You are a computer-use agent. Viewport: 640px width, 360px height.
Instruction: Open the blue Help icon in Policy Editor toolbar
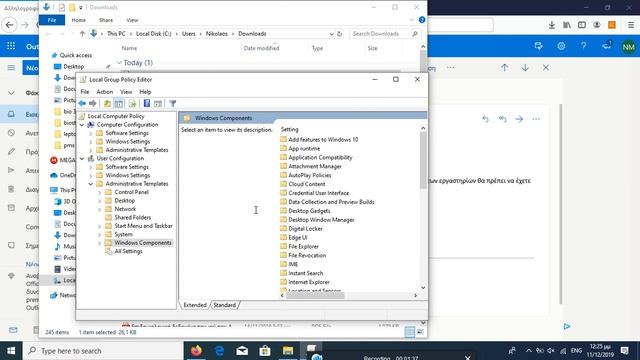tap(147, 104)
